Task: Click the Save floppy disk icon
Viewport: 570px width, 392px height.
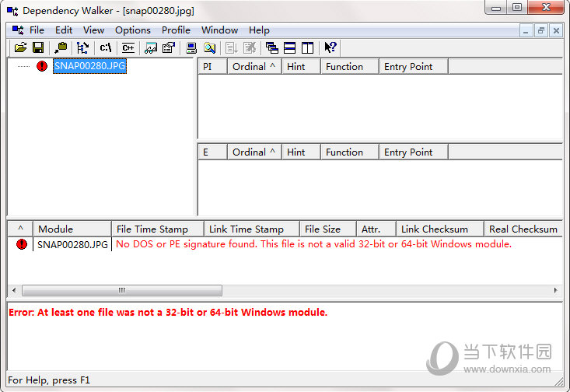Action: pyautogui.click(x=38, y=47)
